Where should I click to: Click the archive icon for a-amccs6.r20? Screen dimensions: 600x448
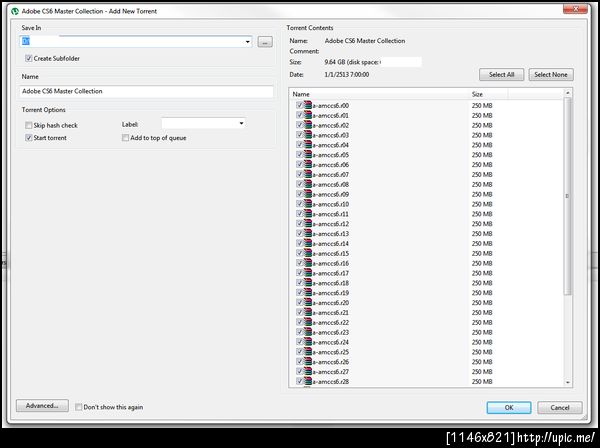point(308,302)
